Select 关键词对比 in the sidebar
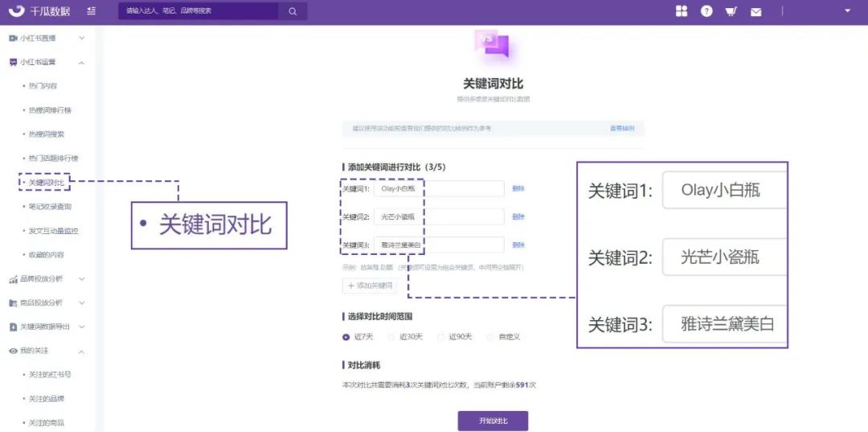Image resolution: width=868 pixels, height=432 pixels. click(47, 183)
